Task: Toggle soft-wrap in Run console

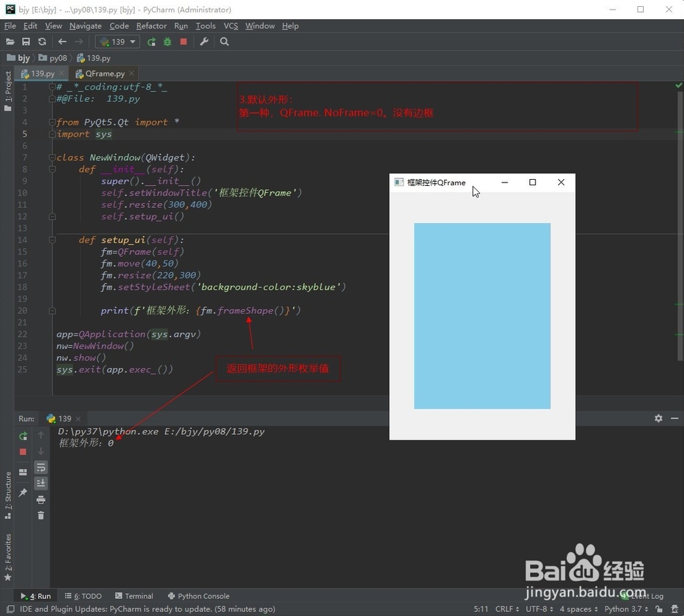Action: (40, 468)
